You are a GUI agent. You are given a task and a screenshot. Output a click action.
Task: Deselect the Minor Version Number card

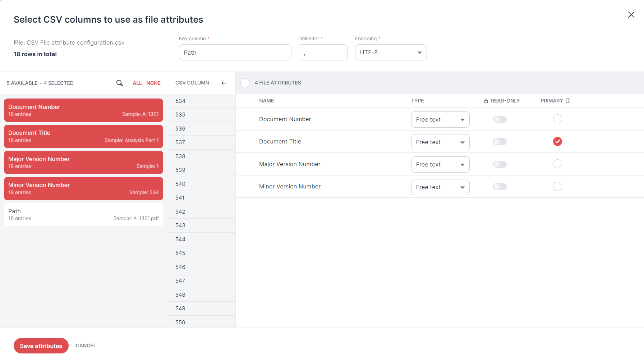[83, 188]
